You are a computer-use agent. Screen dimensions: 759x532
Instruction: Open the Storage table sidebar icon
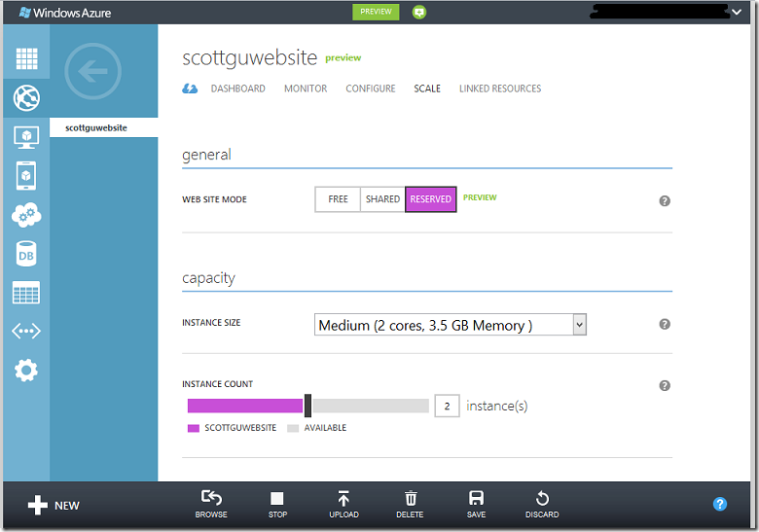pos(26,293)
